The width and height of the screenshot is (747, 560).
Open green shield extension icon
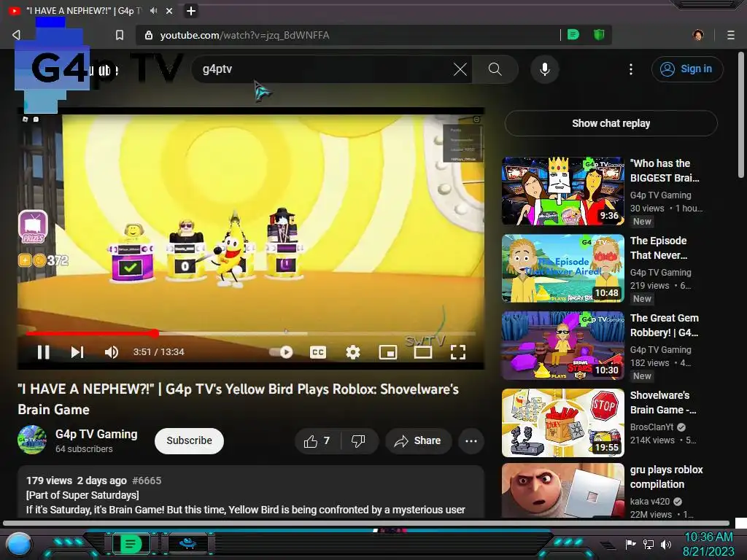click(599, 35)
